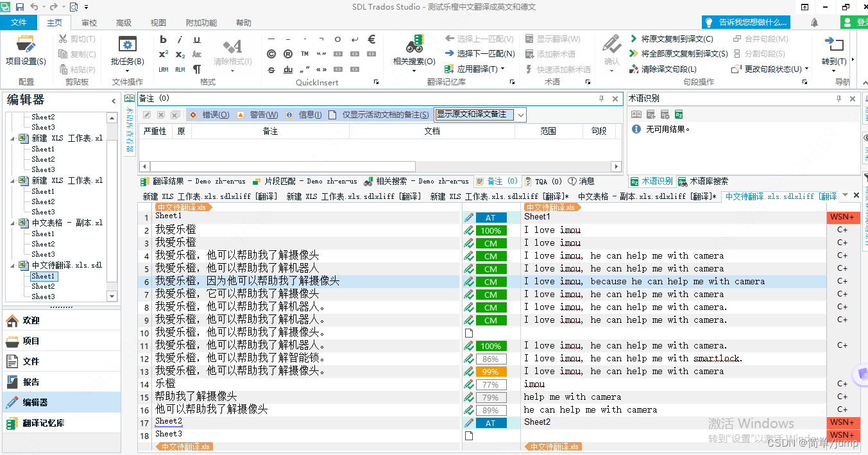Pin the Term Recognition (术语识别) panel
This screenshot has width=868, height=455.
pyautogui.click(x=838, y=99)
